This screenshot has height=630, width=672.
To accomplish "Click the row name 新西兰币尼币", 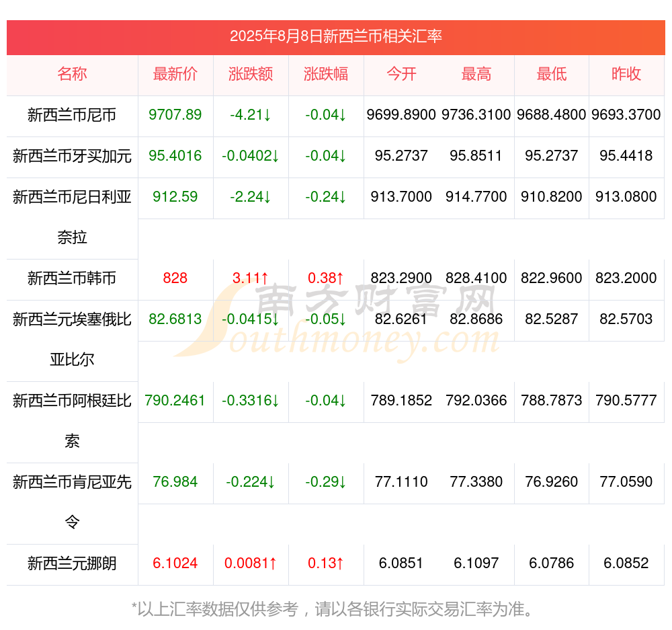I will coord(72,115).
